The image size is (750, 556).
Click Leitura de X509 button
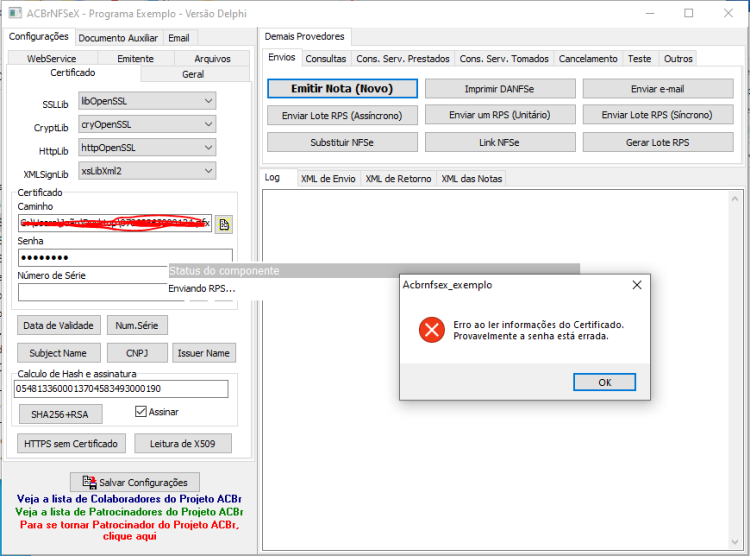tap(183, 444)
